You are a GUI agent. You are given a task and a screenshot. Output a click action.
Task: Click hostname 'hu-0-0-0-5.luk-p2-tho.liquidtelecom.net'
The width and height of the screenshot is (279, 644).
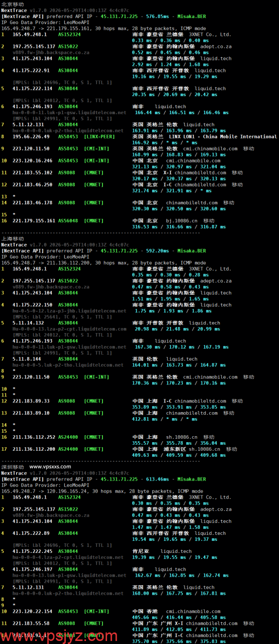pos(68,365)
